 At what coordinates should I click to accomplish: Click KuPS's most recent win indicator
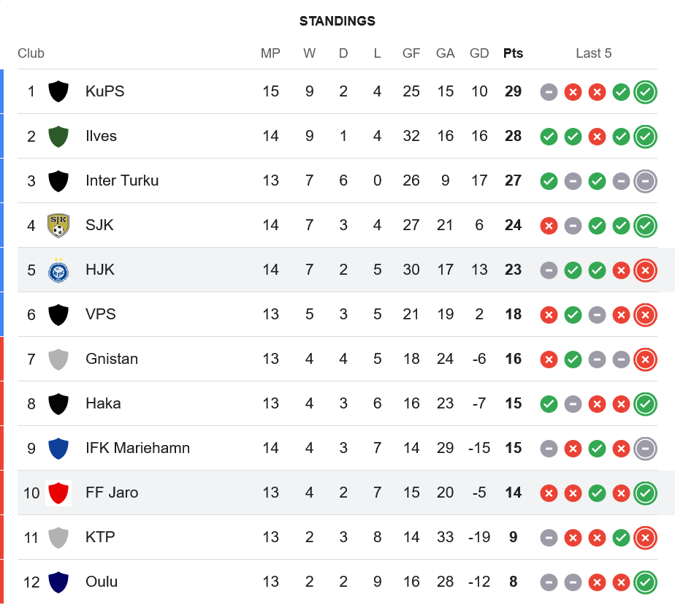[x=645, y=91]
